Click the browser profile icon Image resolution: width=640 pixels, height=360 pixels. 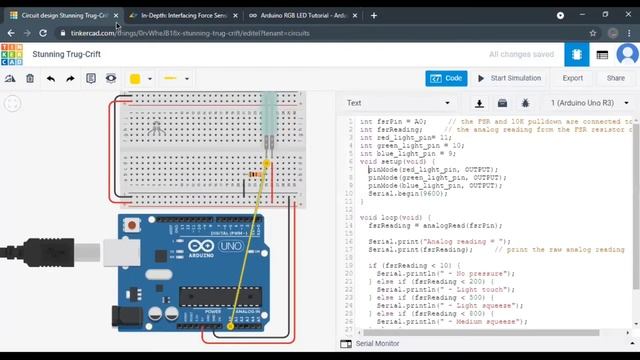click(x=613, y=33)
